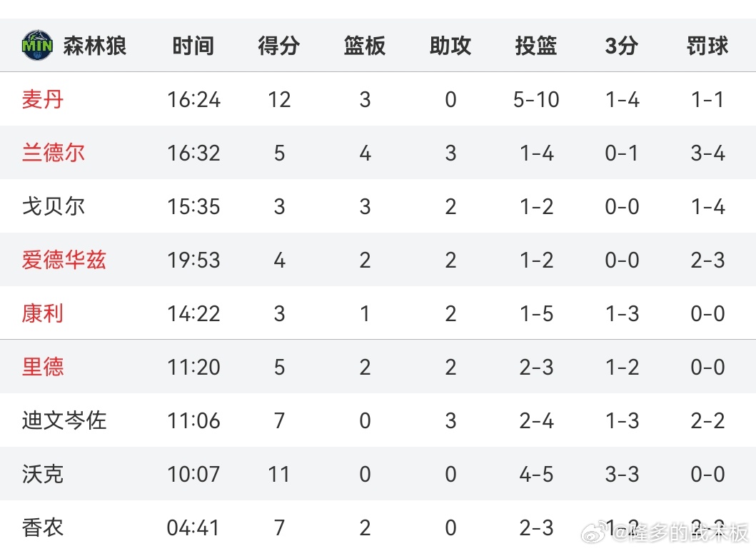
Task: Select the 时间 column header
Action: [193, 46]
